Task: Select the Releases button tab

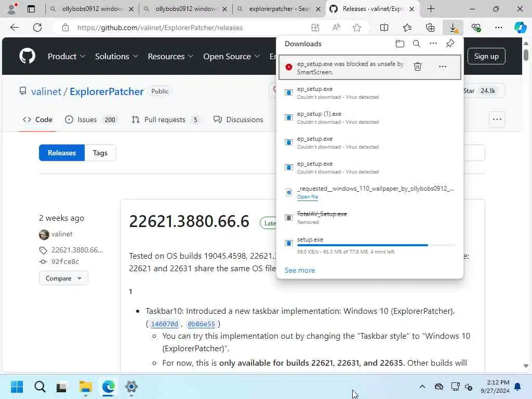Action: [62, 153]
